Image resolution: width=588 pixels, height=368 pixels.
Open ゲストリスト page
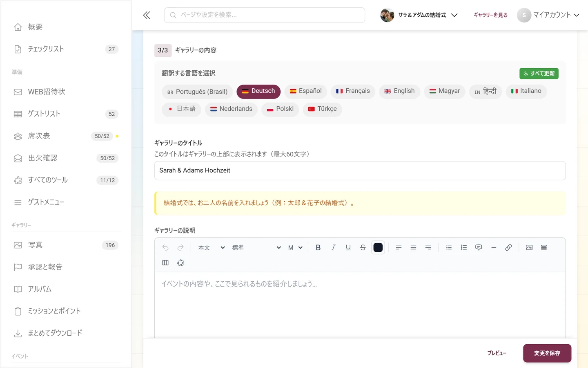[x=66, y=114]
